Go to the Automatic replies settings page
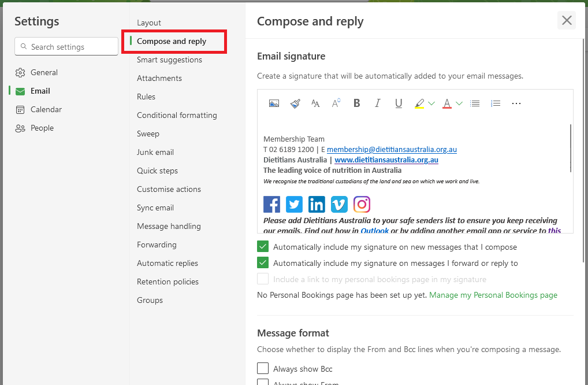The height and width of the screenshot is (385, 588). (167, 263)
